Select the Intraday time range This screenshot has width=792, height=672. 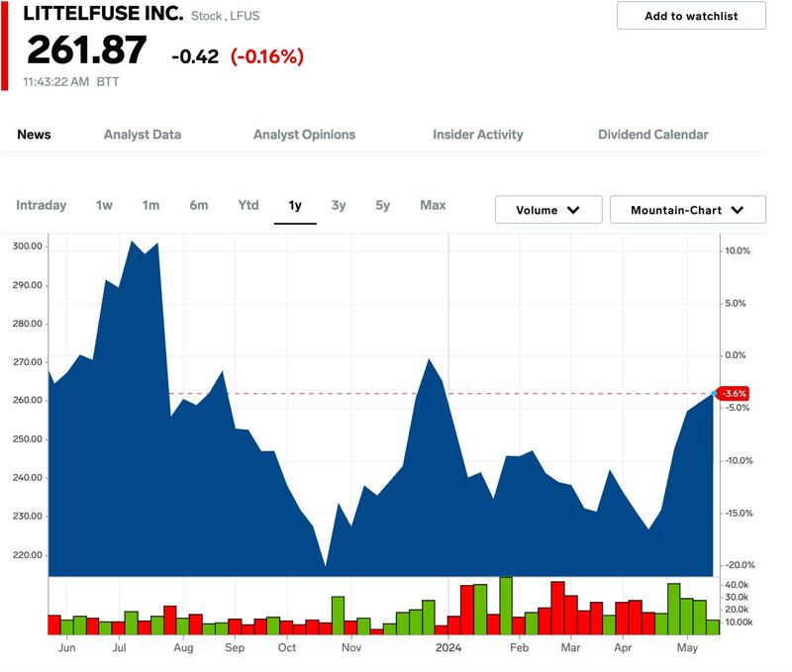click(x=42, y=205)
